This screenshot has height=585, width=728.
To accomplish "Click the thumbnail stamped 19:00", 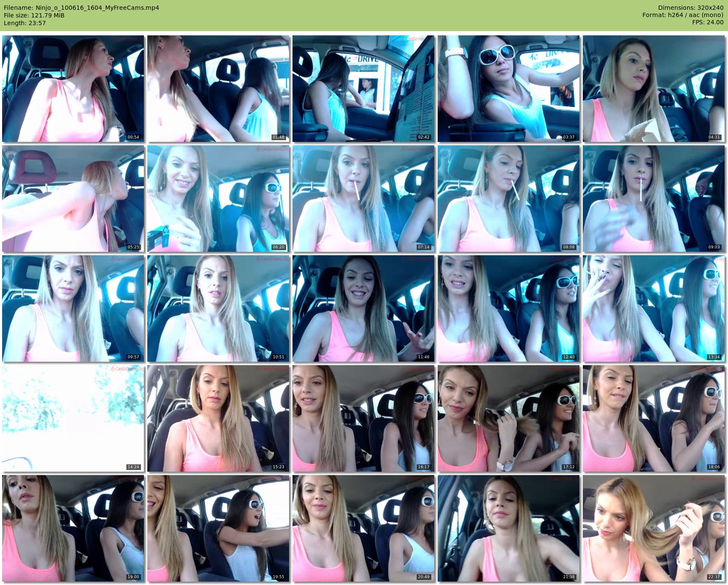I will click(73, 528).
